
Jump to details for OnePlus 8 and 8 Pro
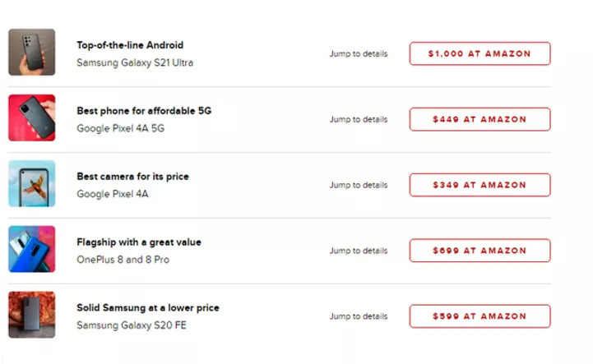point(359,251)
